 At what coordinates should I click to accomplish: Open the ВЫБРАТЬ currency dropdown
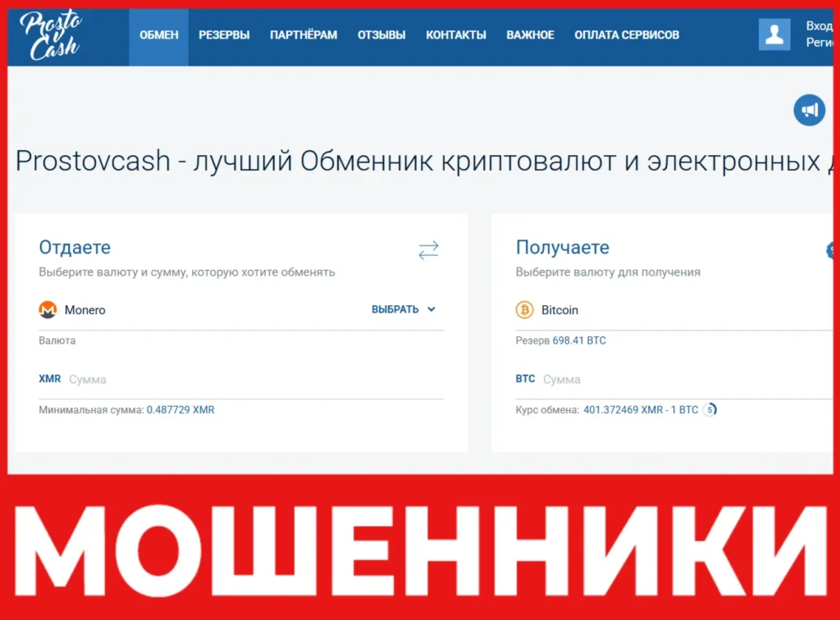[x=395, y=309]
